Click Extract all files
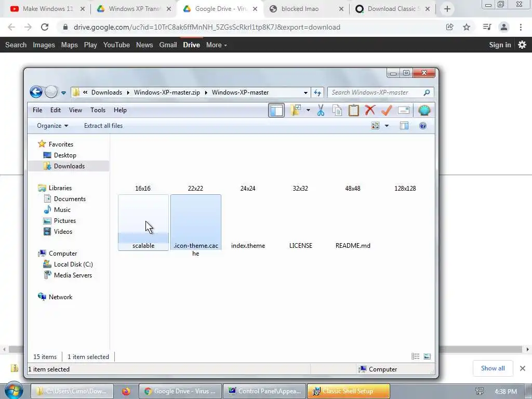532x399 pixels. (103, 126)
